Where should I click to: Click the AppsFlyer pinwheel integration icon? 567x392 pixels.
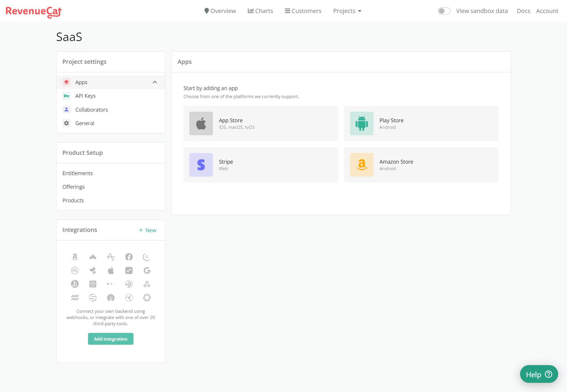pos(93,271)
